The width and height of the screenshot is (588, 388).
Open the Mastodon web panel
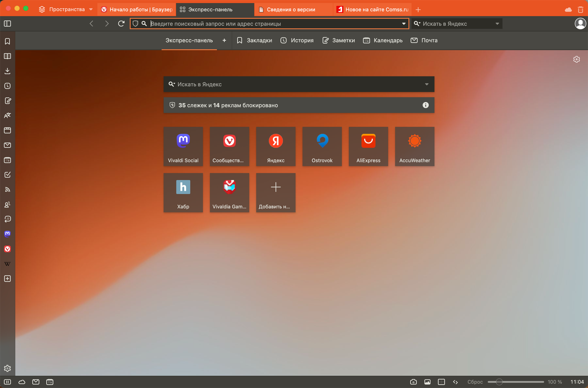coord(7,234)
